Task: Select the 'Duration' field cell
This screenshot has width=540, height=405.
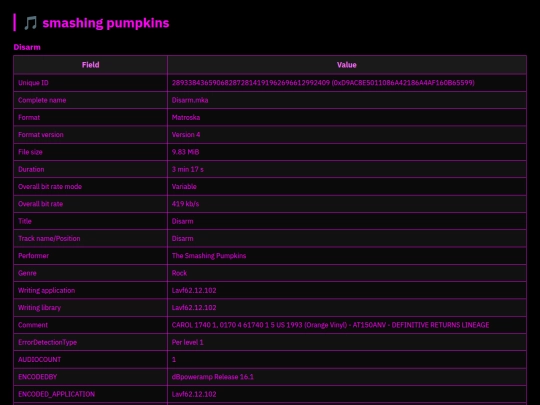Action: point(91,169)
